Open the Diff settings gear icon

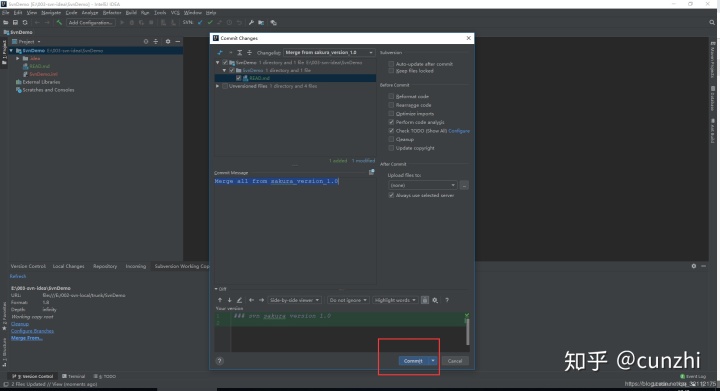pos(435,300)
